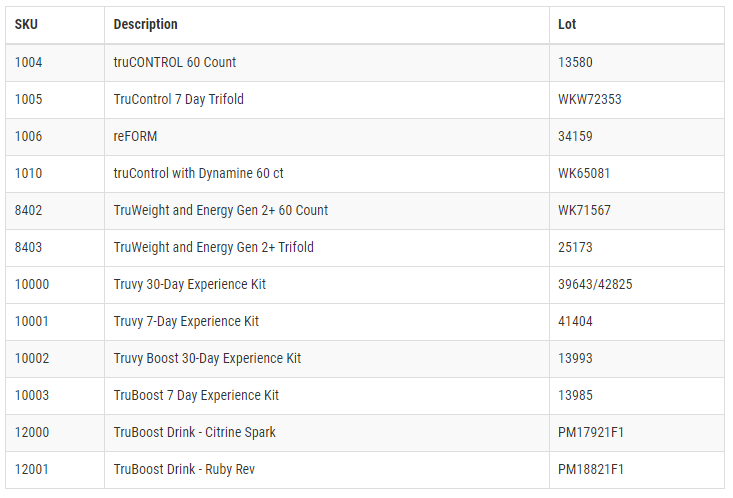Screen dimensions: 733x498
Task: Click the Description column header
Action: pos(145,25)
